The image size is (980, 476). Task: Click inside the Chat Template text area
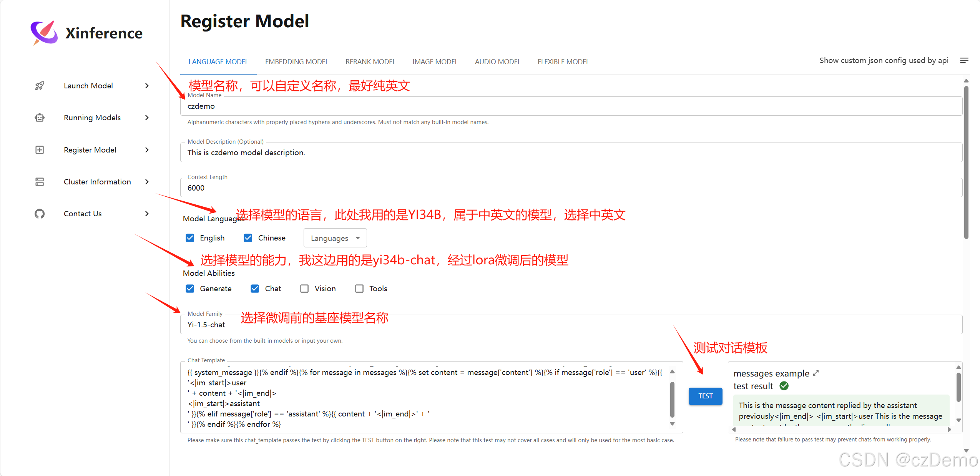point(427,398)
